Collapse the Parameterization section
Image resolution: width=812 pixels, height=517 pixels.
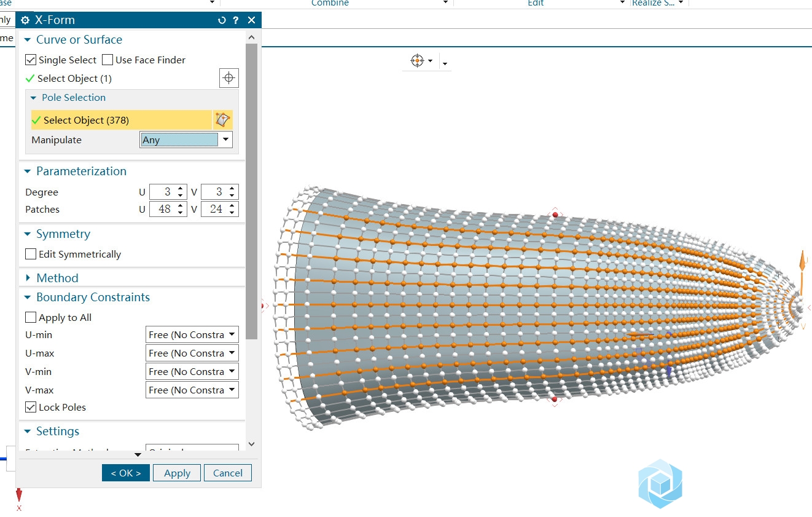click(28, 172)
